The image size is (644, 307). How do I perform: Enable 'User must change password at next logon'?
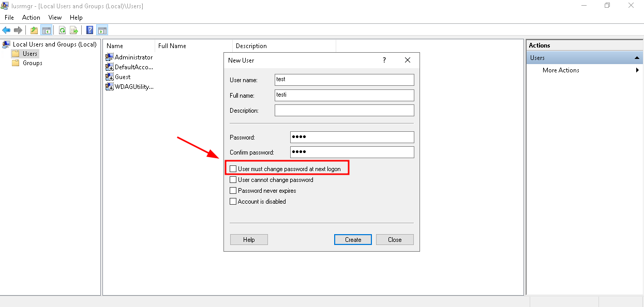[x=233, y=169]
